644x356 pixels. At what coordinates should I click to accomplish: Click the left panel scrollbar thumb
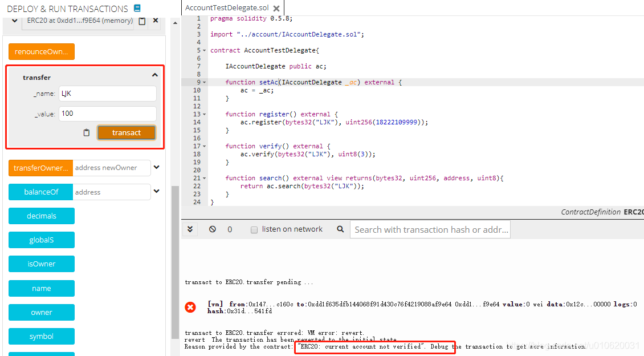[x=175, y=263]
